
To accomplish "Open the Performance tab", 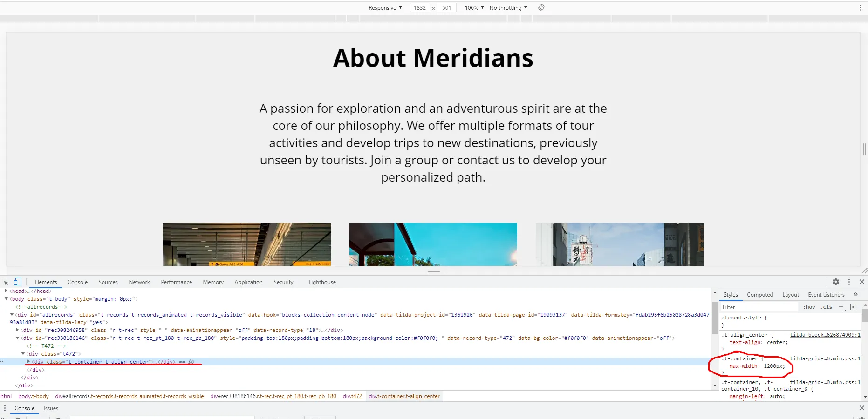I will pos(177,282).
